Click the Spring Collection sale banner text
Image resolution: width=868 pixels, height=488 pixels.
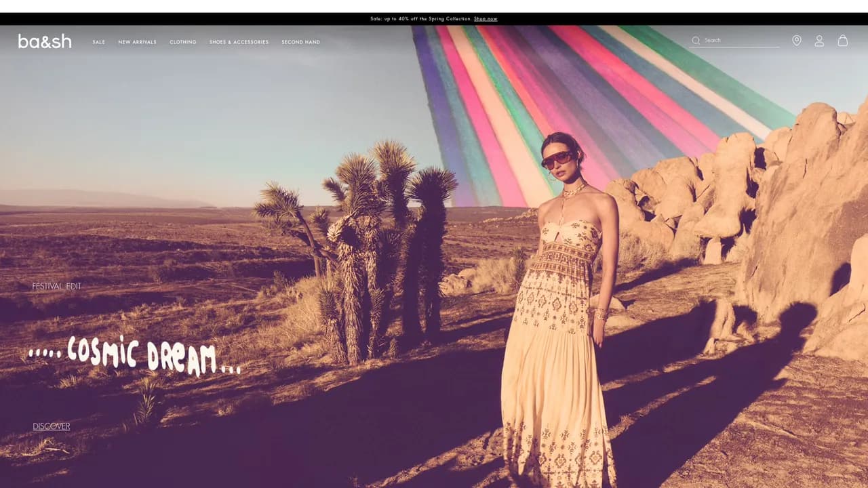coord(420,19)
